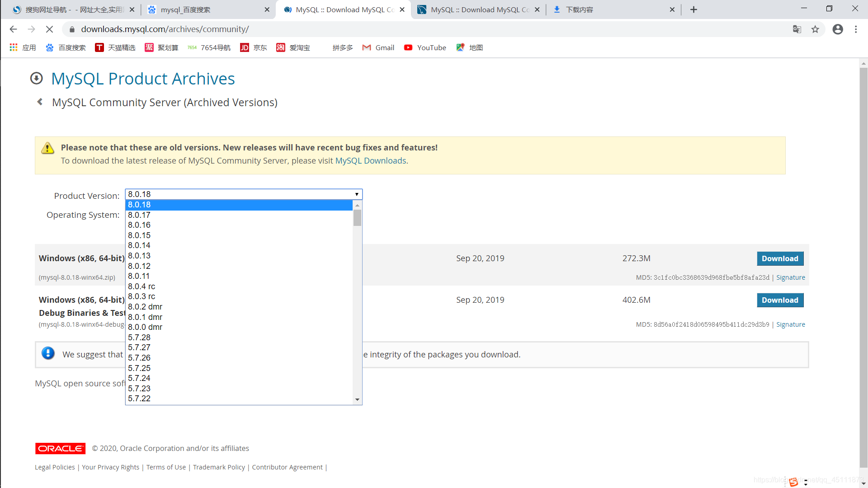Open the Gmail bookmark

tap(378, 47)
